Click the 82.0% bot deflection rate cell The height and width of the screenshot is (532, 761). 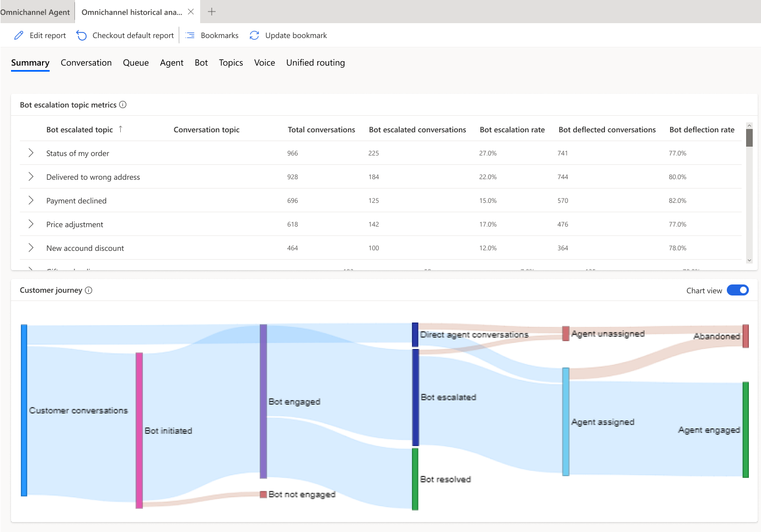678,201
